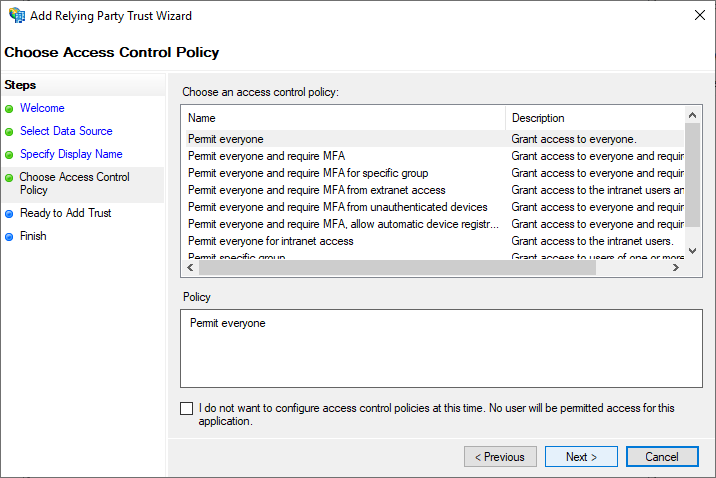Click the horizontal scrollbar right arrow
Image resolution: width=716 pixels, height=478 pixels.
676,268
